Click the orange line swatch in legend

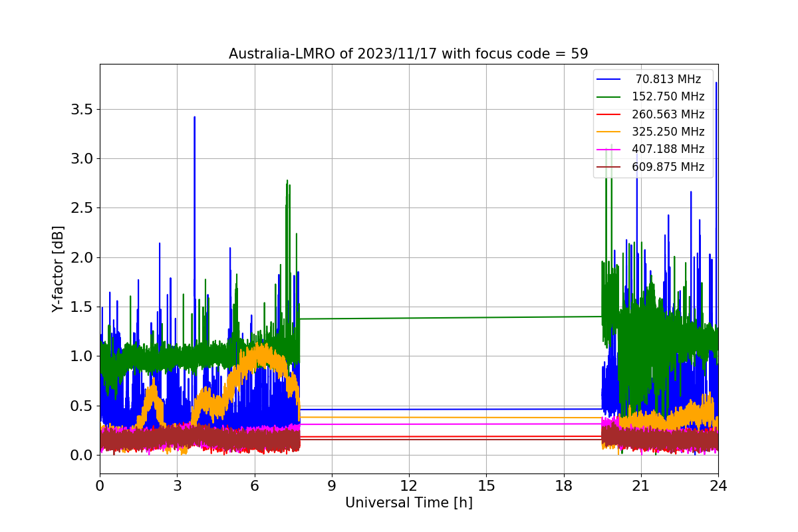[610, 132]
